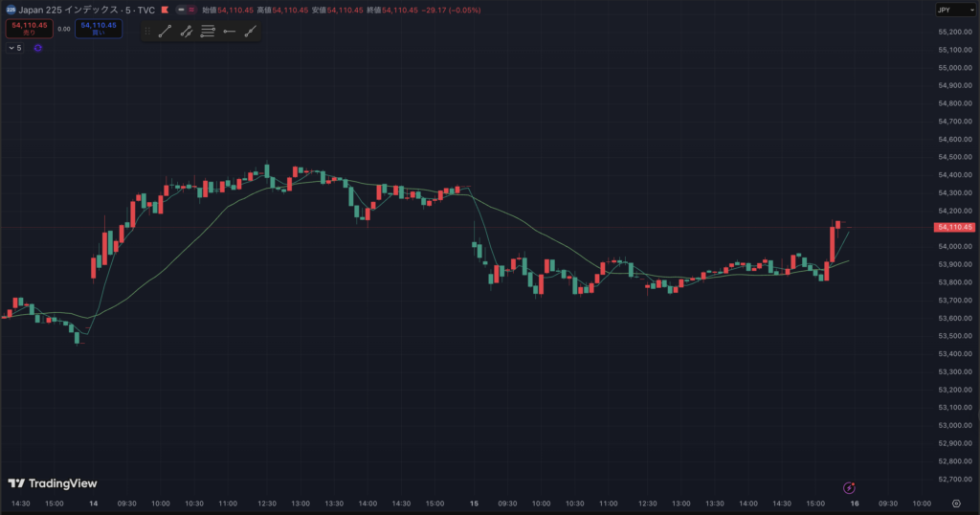This screenshot has height=515, width=980.
Task: Click the Japan 225 symbol logo
Action: [x=11, y=10]
